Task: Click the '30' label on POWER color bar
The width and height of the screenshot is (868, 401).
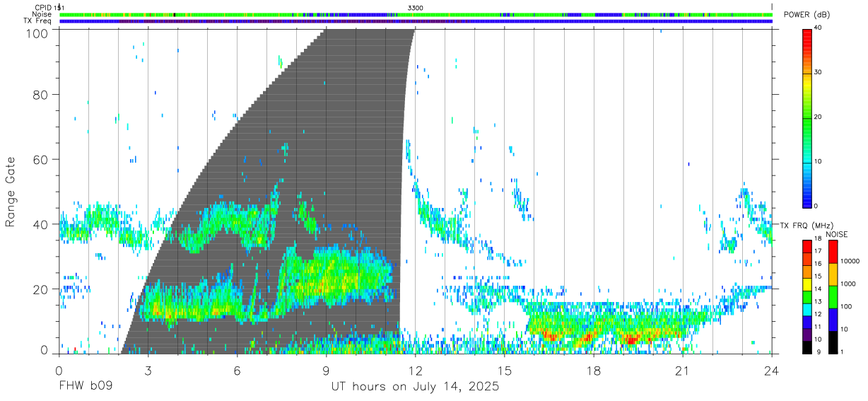Action: click(819, 72)
